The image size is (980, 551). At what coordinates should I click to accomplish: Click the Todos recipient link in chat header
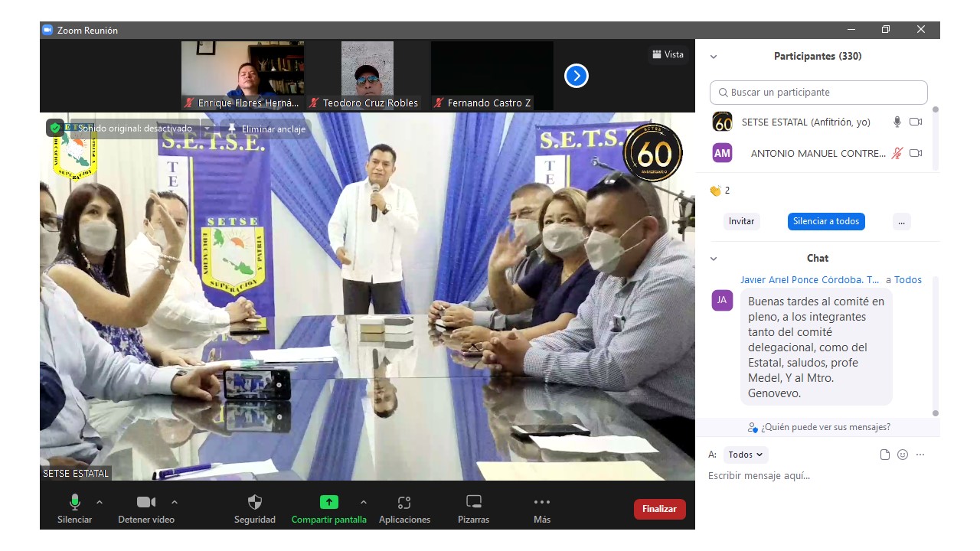pyautogui.click(x=908, y=280)
